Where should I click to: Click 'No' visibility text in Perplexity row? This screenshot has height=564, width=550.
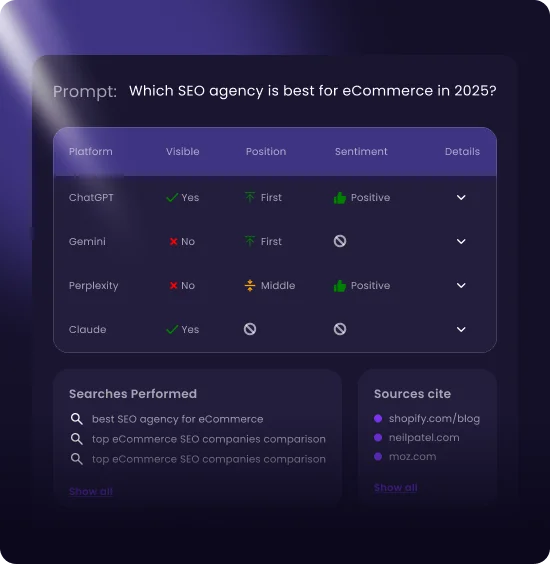pos(188,286)
